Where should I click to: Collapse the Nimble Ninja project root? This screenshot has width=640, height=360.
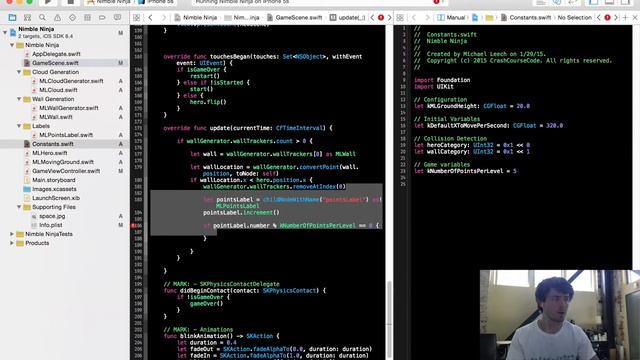click(x=5, y=32)
